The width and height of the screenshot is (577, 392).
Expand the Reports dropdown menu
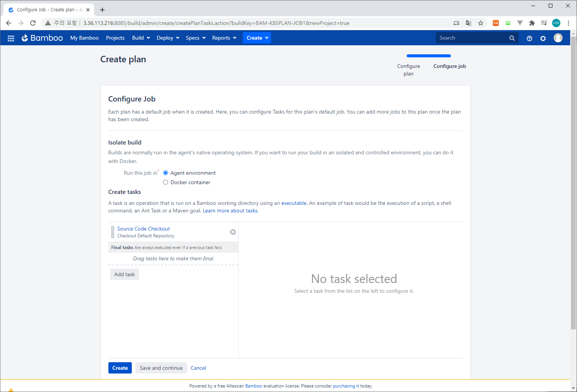coord(224,38)
